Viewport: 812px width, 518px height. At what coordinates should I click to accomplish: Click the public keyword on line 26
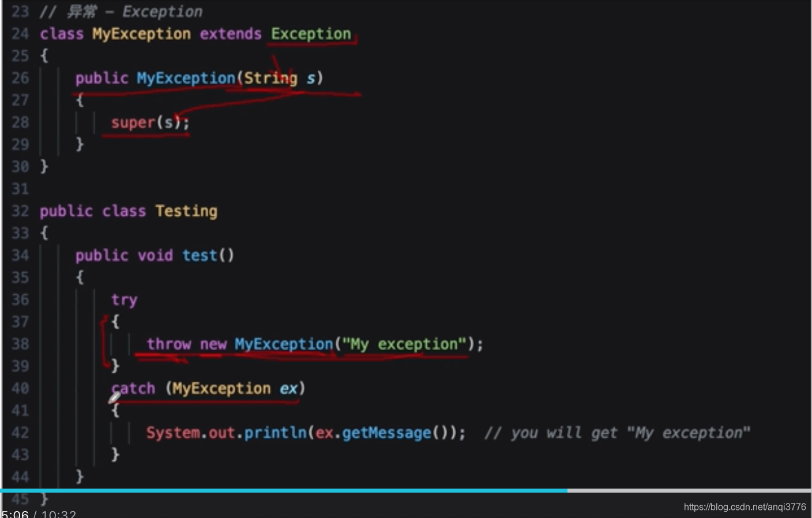101,78
